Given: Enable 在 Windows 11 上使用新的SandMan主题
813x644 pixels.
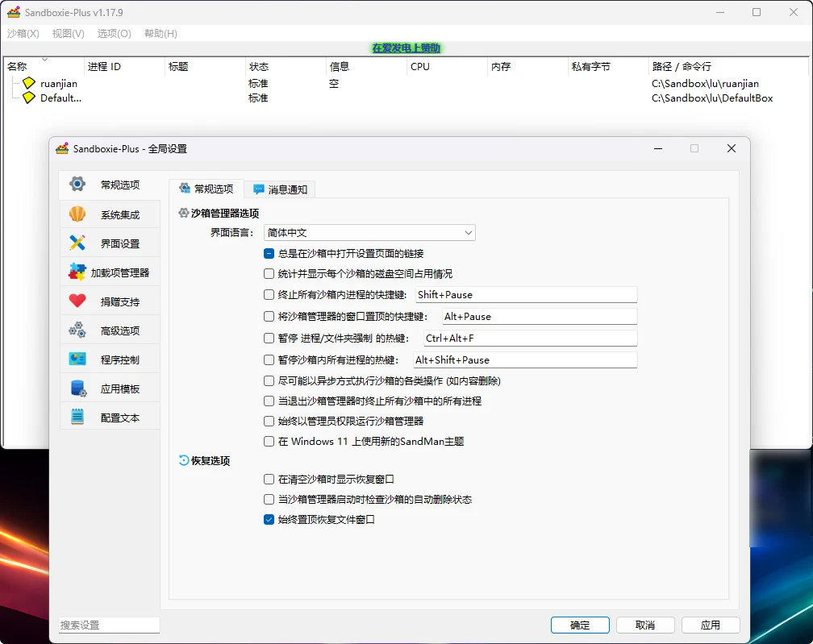Looking at the screenshot, I should click(x=269, y=442).
